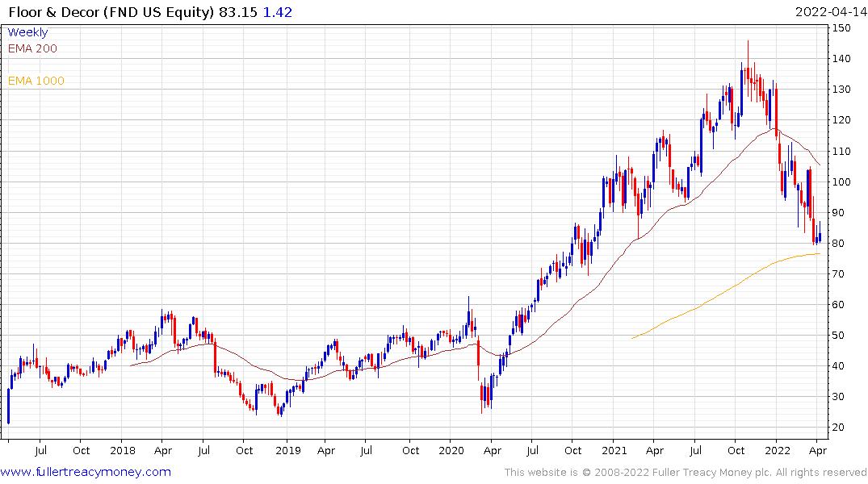Click the 60 price axis label
The width and height of the screenshot is (868, 484).
pyautogui.click(x=839, y=305)
